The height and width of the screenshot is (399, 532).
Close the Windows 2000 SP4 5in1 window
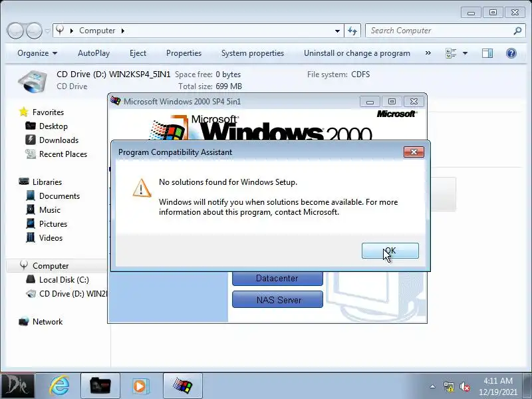pyautogui.click(x=414, y=102)
